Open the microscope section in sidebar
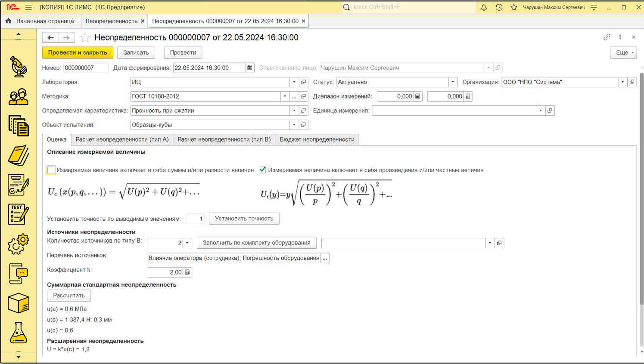This screenshot has width=644, height=364. [x=18, y=67]
